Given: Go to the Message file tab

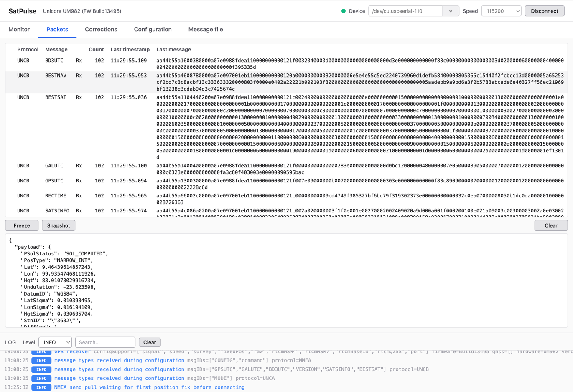Looking at the screenshot, I should pos(206,29).
